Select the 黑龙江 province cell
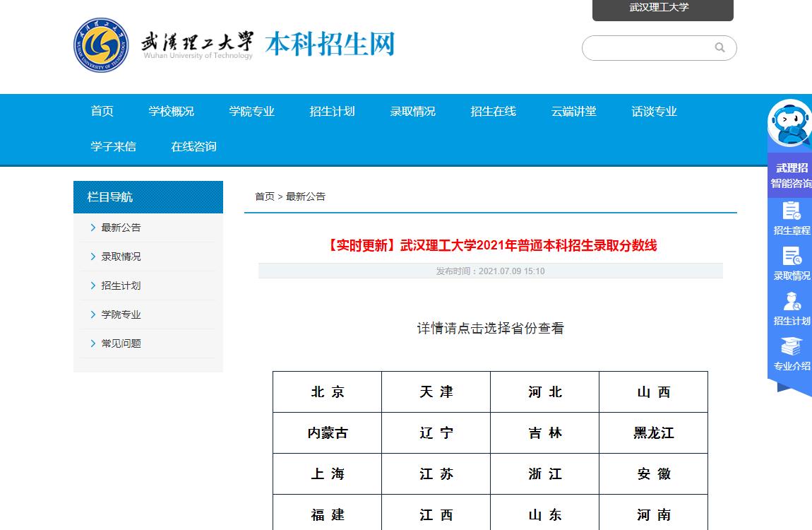 click(654, 433)
